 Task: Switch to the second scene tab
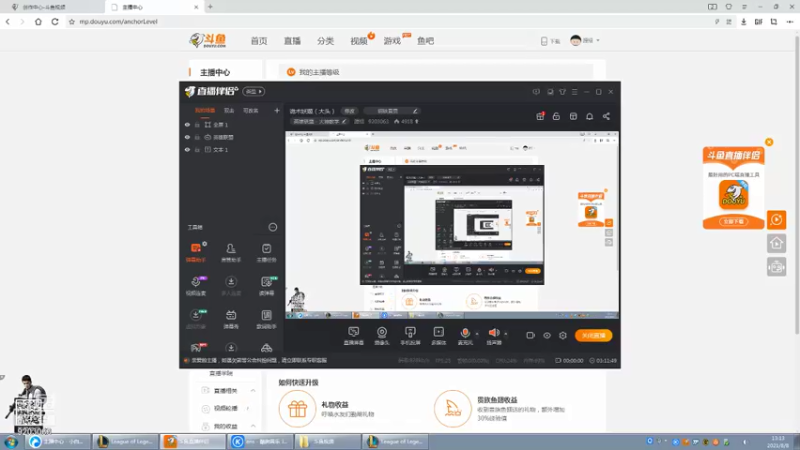tap(229, 110)
